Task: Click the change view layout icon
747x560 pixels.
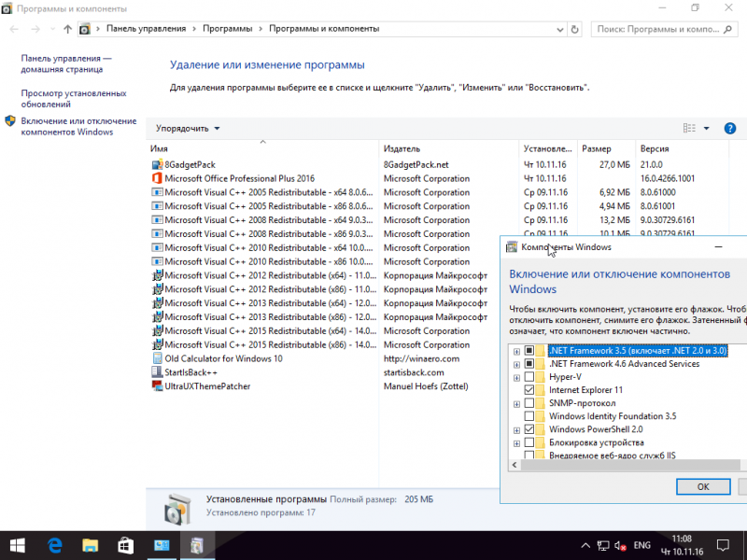Action: click(689, 128)
